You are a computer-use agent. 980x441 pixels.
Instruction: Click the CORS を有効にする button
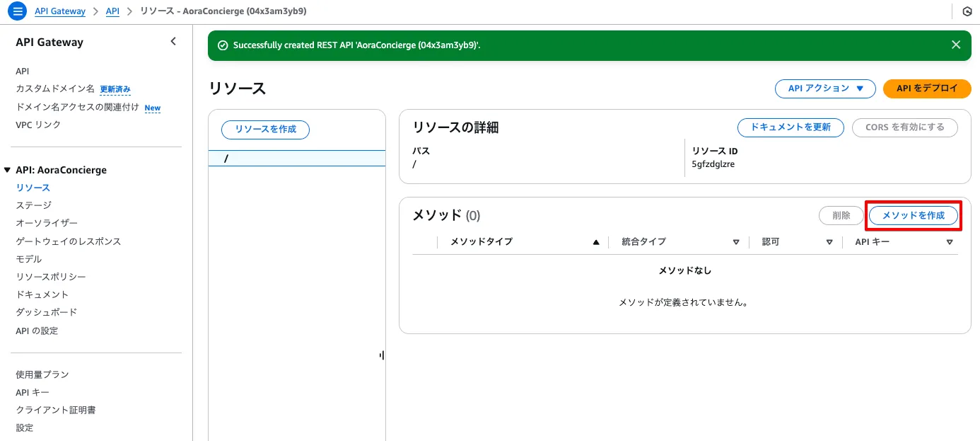[904, 127]
